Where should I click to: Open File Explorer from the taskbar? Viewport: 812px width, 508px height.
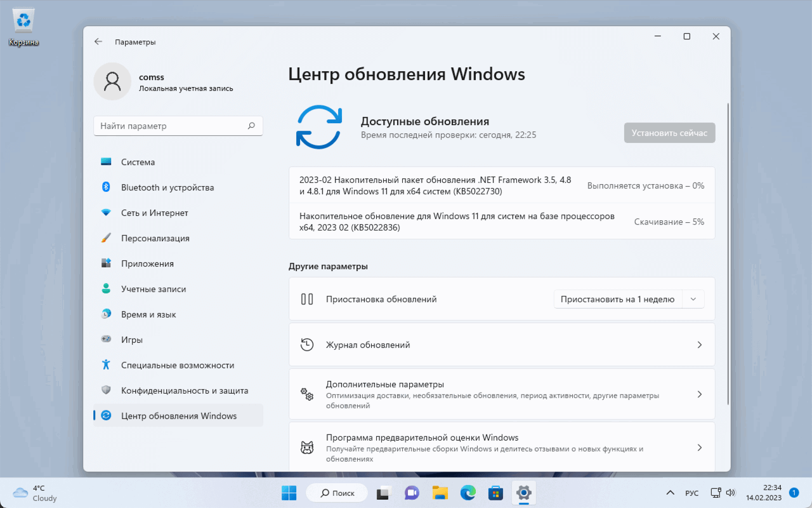[440, 493]
